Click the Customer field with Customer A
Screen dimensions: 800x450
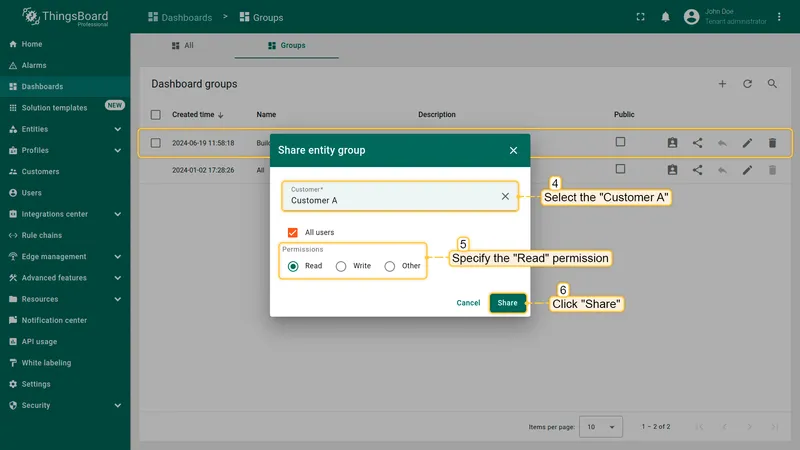click(x=400, y=196)
